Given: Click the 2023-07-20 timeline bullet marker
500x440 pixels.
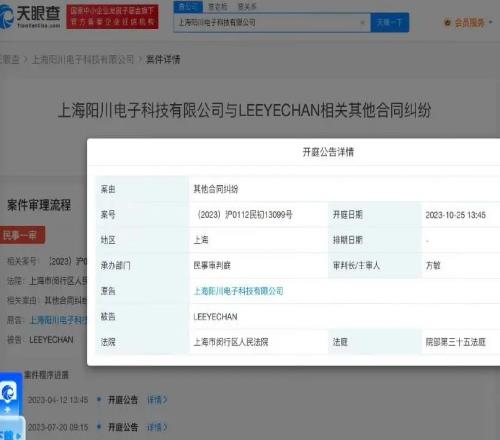Looking at the screenshot, I should coord(99,426).
